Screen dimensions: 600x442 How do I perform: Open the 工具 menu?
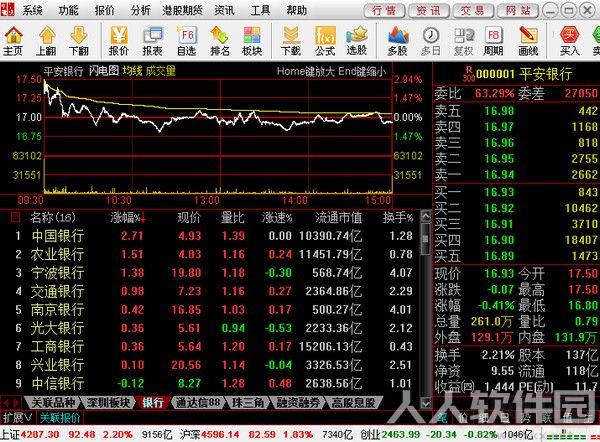[x=260, y=10]
